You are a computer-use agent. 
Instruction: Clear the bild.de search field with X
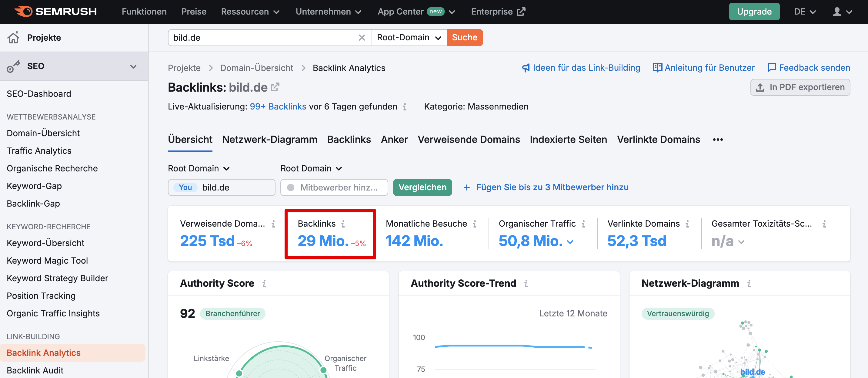point(362,37)
